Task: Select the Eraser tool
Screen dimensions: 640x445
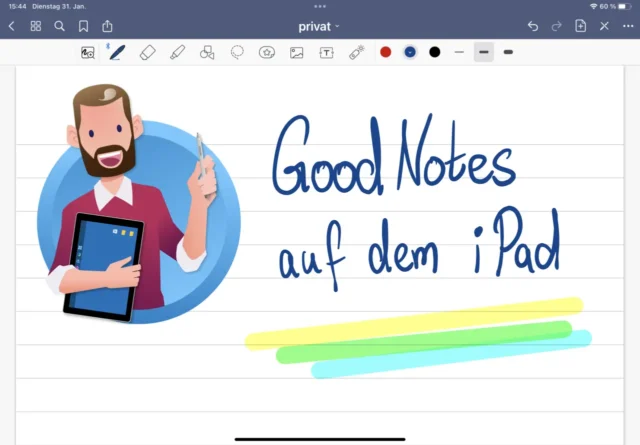Action: click(147, 52)
